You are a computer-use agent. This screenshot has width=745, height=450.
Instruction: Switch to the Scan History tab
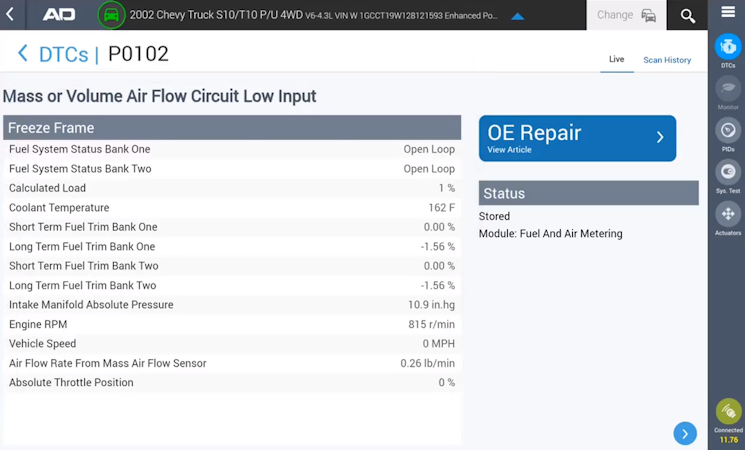click(x=667, y=60)
